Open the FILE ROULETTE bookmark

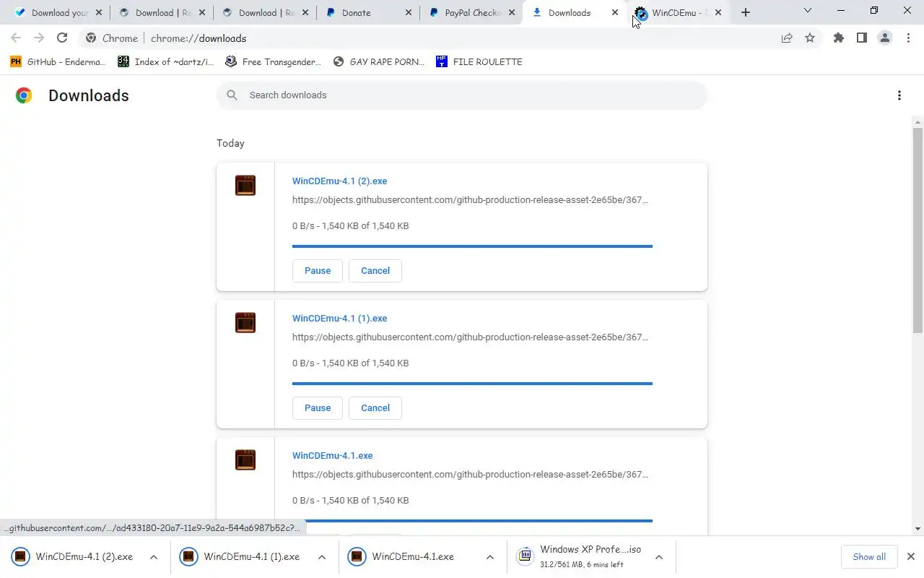[x=479, y=62]
